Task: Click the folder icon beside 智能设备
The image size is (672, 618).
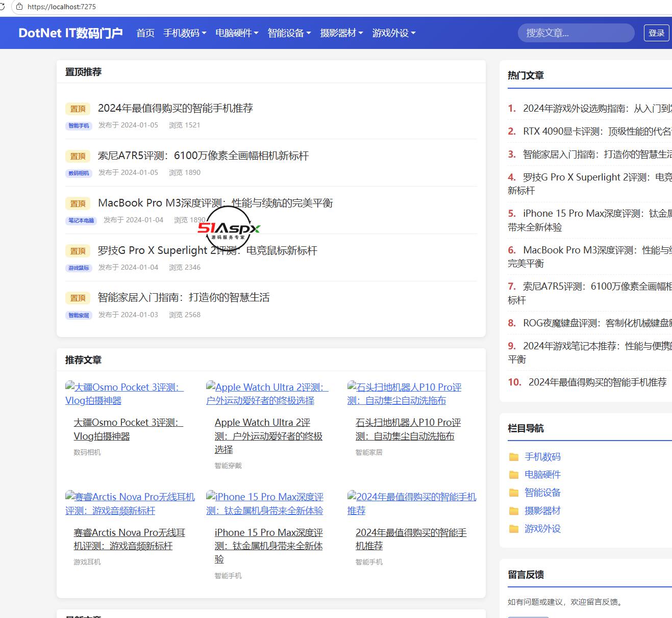Action: (514, 493)
